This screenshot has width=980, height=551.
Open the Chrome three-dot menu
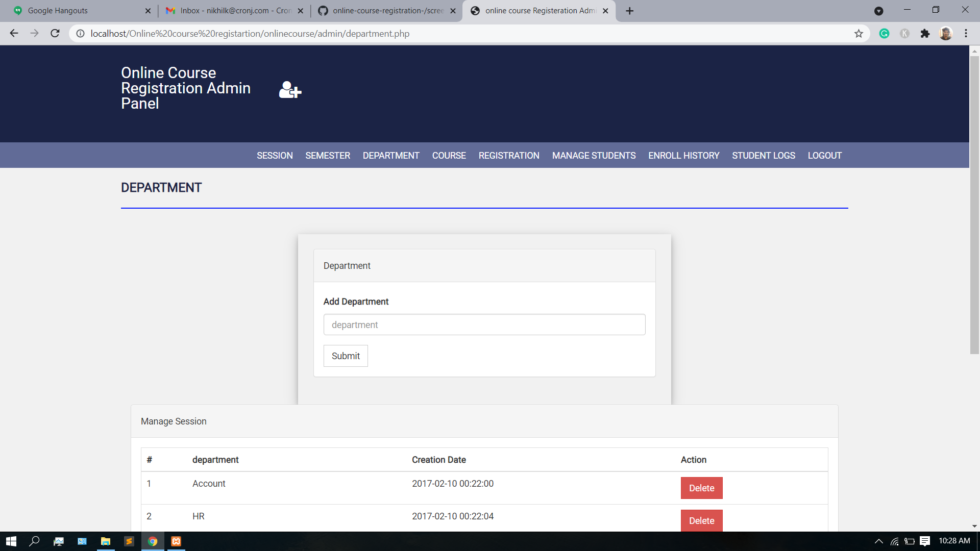(966, 34)
